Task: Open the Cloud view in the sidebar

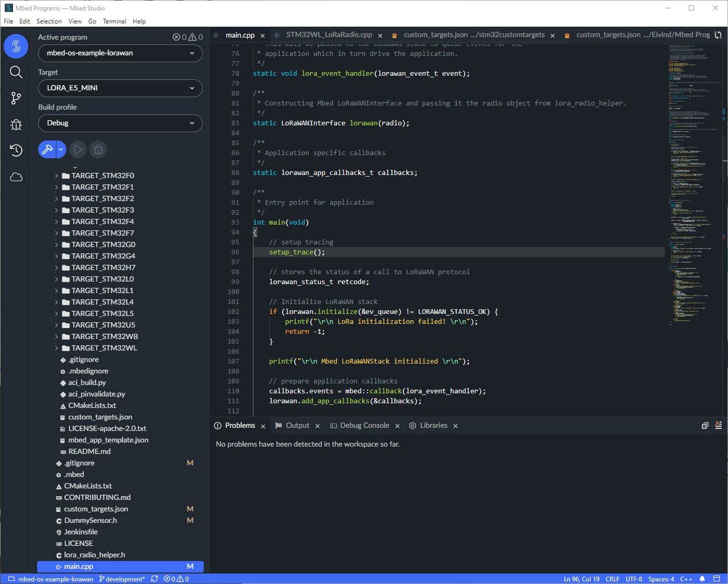Action: coord(16,177)
